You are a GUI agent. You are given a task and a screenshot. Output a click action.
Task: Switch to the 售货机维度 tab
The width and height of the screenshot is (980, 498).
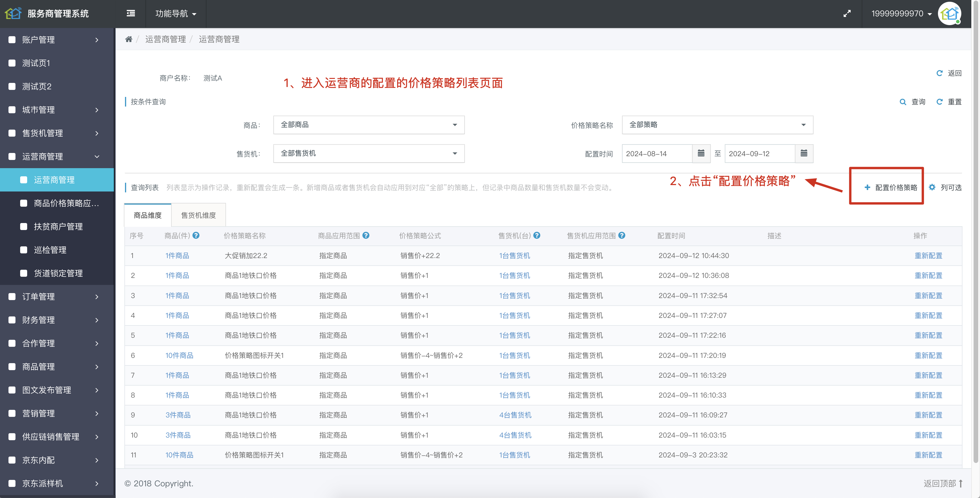point(199,215)
